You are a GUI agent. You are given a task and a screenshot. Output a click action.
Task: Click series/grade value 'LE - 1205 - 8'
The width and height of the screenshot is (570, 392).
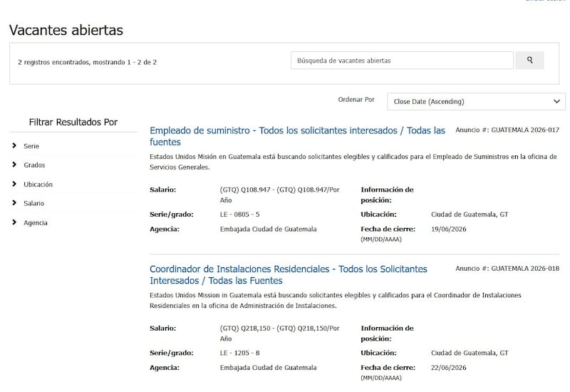click(x=240, y=353)
